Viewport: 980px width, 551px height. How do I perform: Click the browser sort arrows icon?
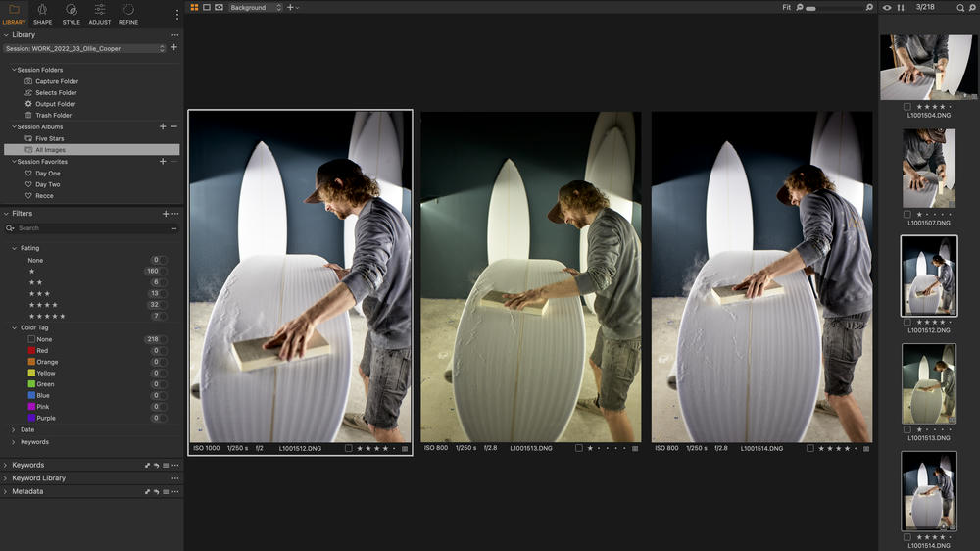(x=901, y=8)
